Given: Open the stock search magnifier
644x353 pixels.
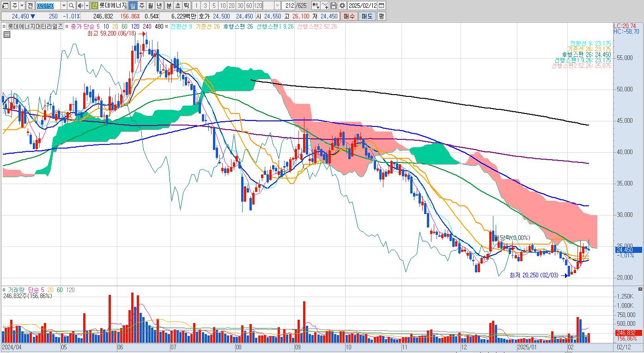Looking at the screenshot, I should [x=72, y=6].
